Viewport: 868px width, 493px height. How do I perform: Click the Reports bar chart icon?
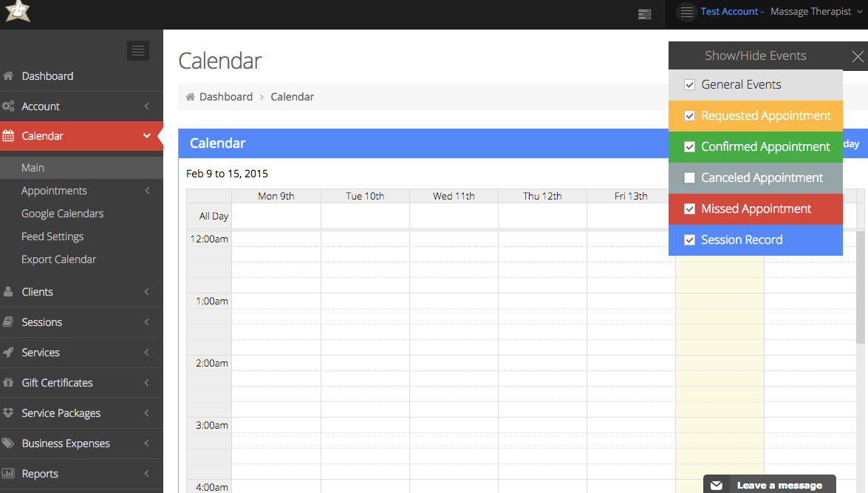click(x=8, y=474)
